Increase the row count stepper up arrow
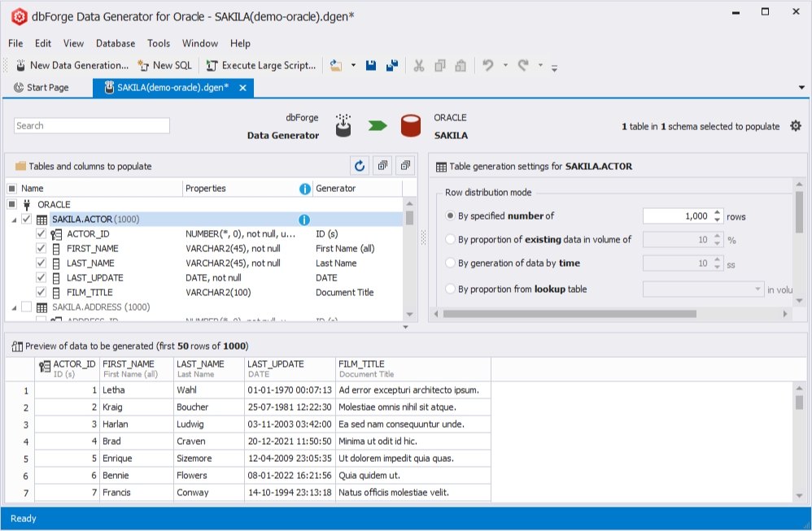 click(x=718, y=212)
